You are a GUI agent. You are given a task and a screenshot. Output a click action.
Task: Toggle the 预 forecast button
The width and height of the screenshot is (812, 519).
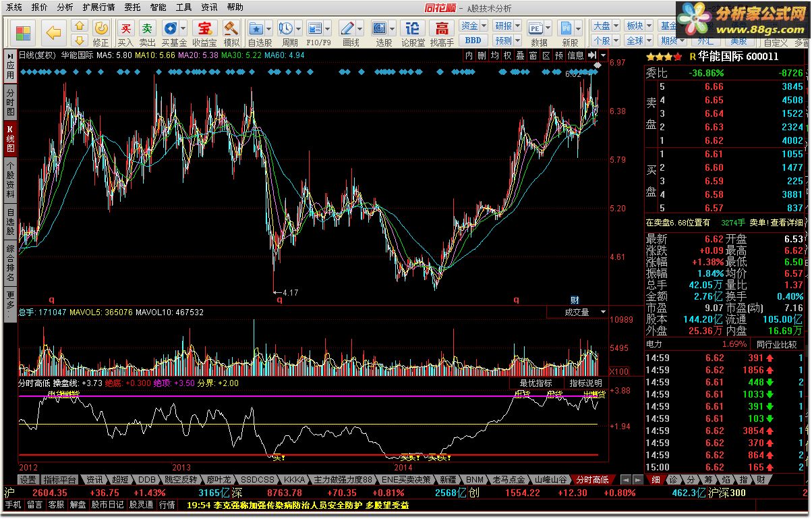[558, 55]
